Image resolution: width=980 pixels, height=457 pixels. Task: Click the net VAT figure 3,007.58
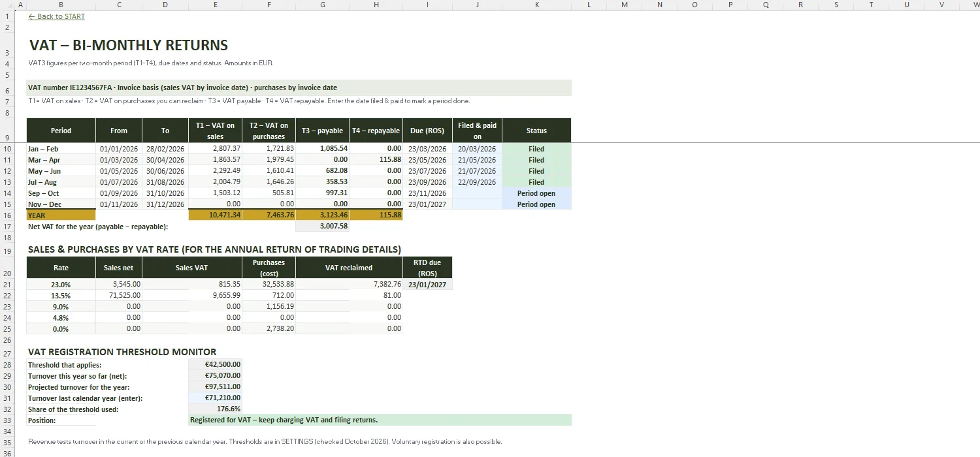tap(322, 227)
